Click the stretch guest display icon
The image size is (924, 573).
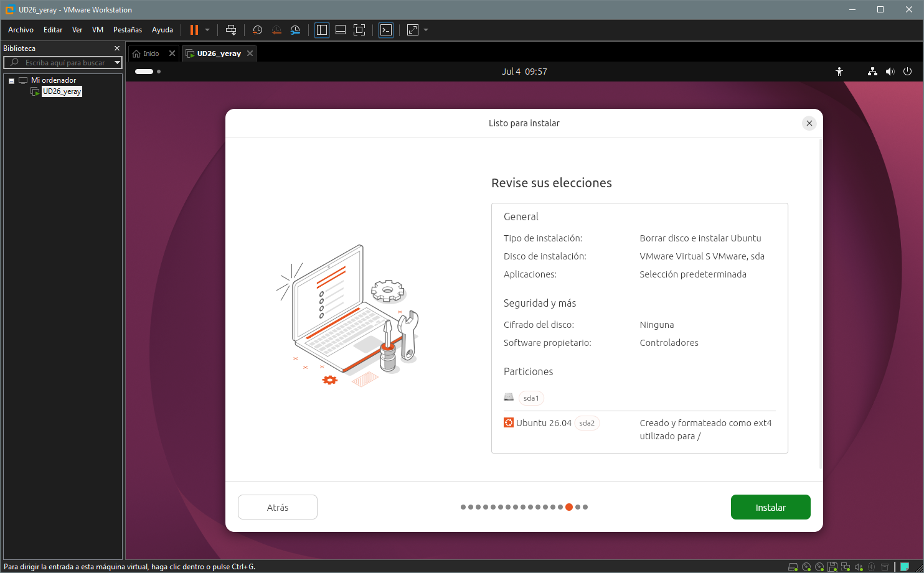pyautogui.click(x=413, y=30)
